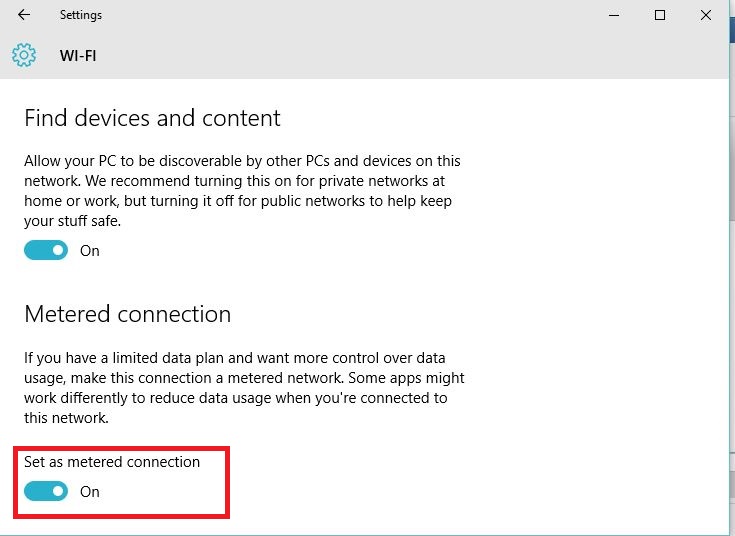Image resolution: width=735 pixels, height=536 pixels.
Task: Click the WI-FI page heading
Action: pyautogui.click(x=78, y=56)
